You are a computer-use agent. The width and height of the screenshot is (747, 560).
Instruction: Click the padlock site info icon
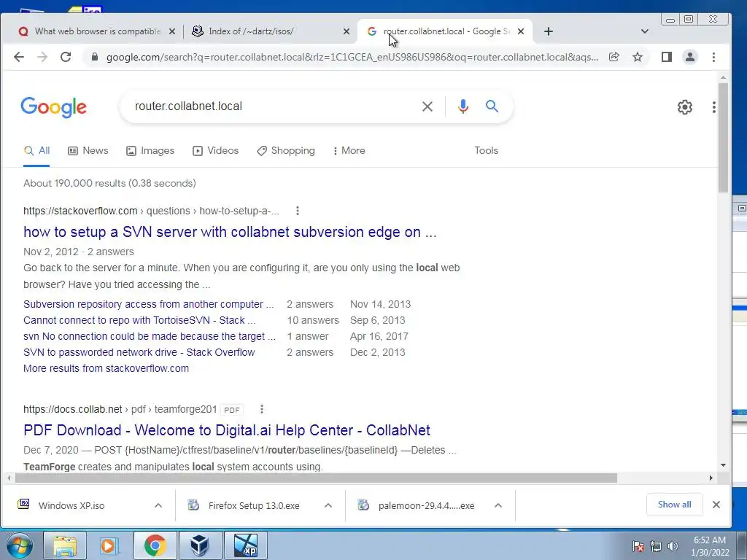[x=94, y=57]
